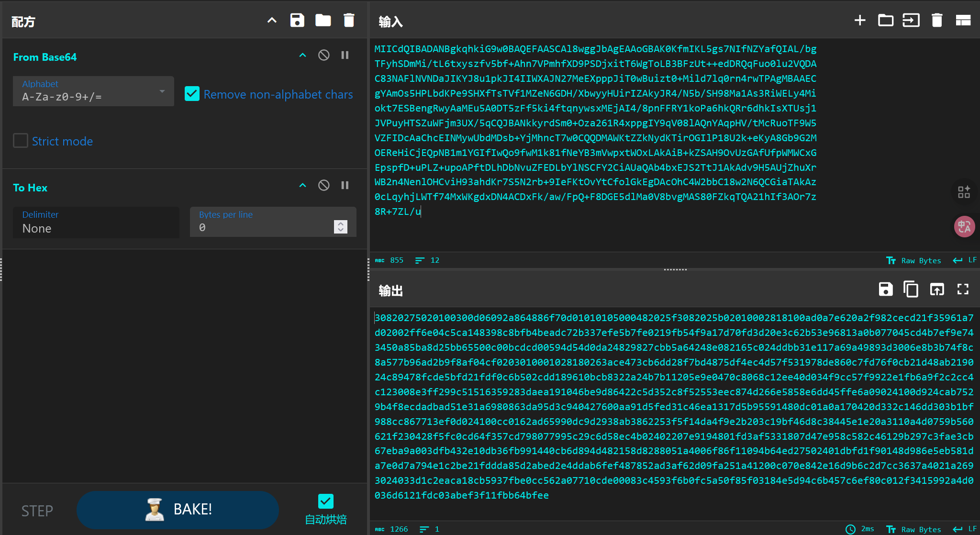The height and width of the screenshot is (535, 980).
Task: Click the load recipe folder icon
Action: pos(323,21)
